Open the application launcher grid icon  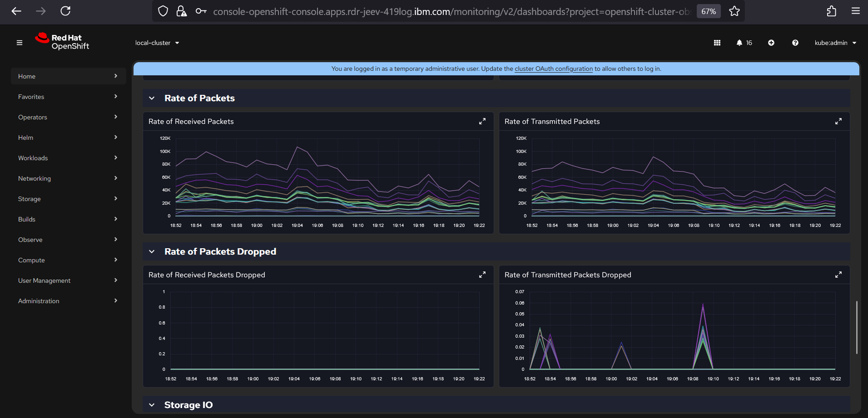click(x=717, y=43)
